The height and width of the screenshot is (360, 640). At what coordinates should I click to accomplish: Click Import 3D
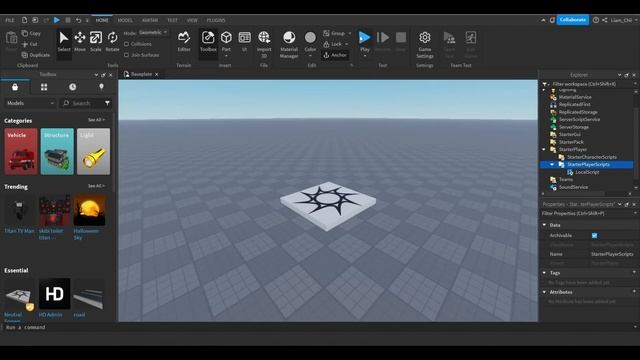click(x=264, y=44)
